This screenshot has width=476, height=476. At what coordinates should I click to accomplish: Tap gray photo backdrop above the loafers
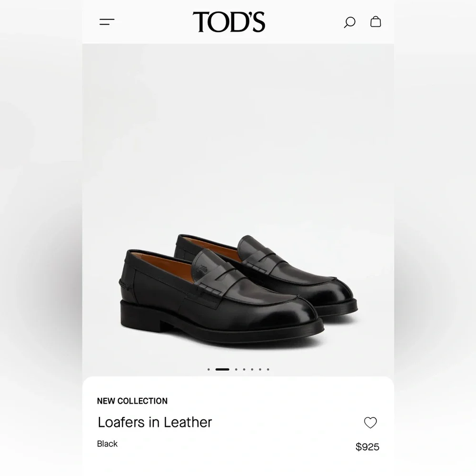[238, 137]
